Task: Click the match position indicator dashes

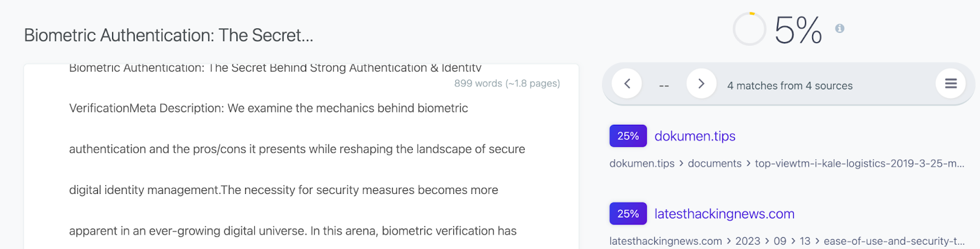Action: (664, 86)
